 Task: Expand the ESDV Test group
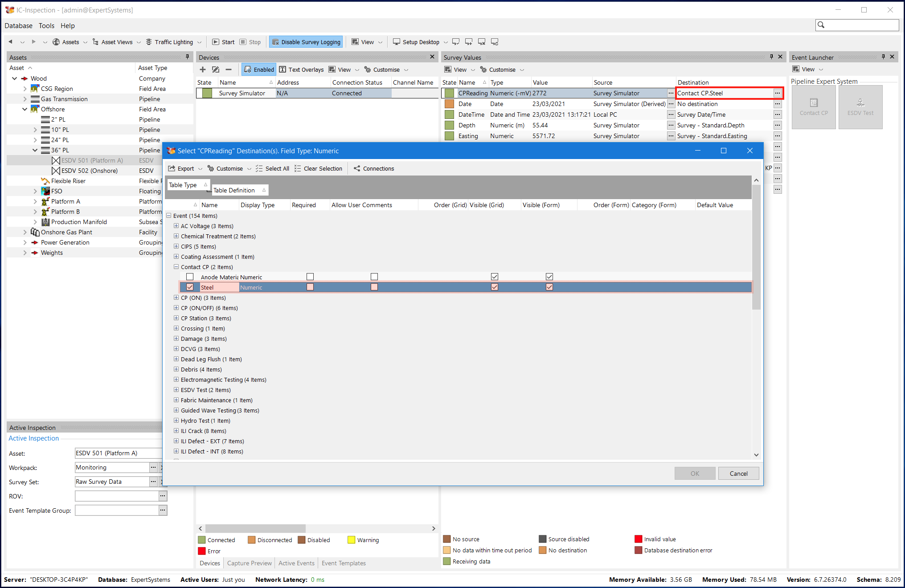click(176, 390)
